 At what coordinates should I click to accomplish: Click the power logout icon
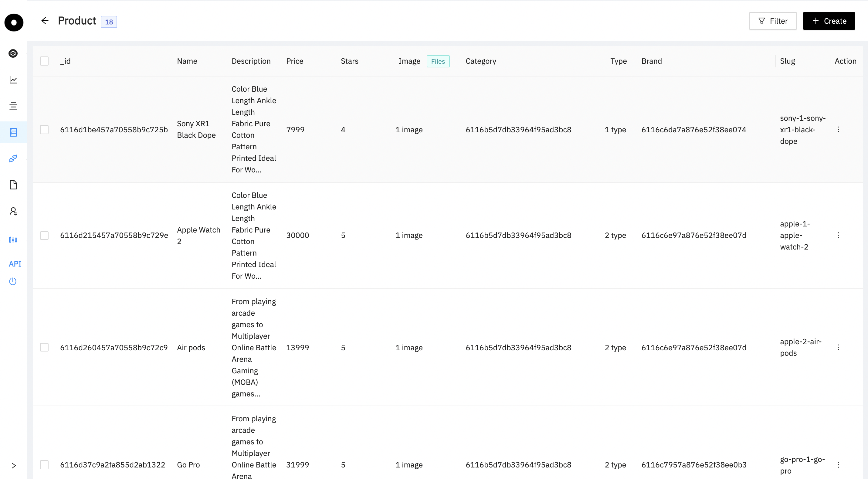point(13,281)
